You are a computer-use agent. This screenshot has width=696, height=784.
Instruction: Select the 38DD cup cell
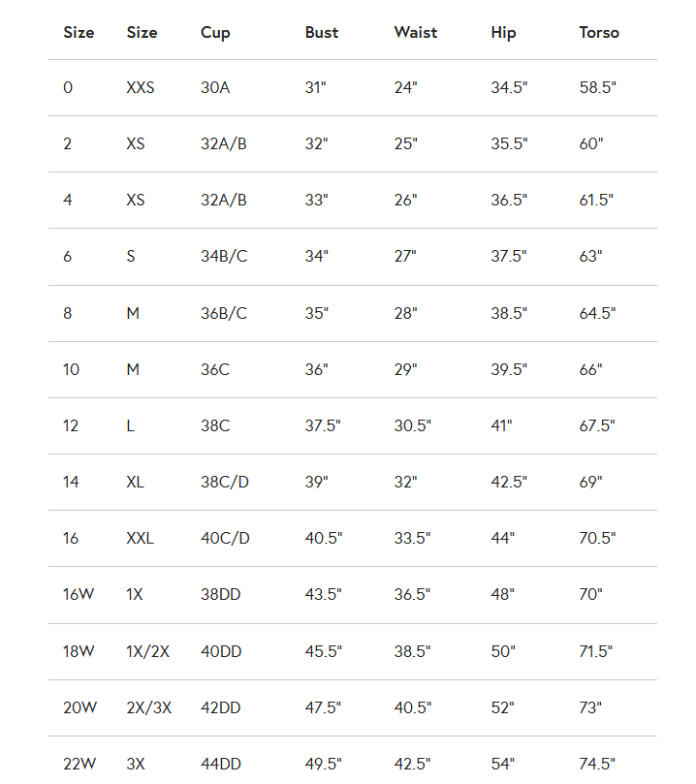click(221, 595)
